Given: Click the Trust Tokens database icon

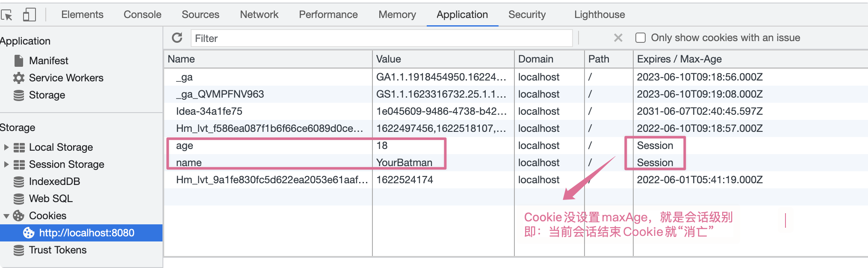Looking at the screenshot, I should [x=19, y=250].
